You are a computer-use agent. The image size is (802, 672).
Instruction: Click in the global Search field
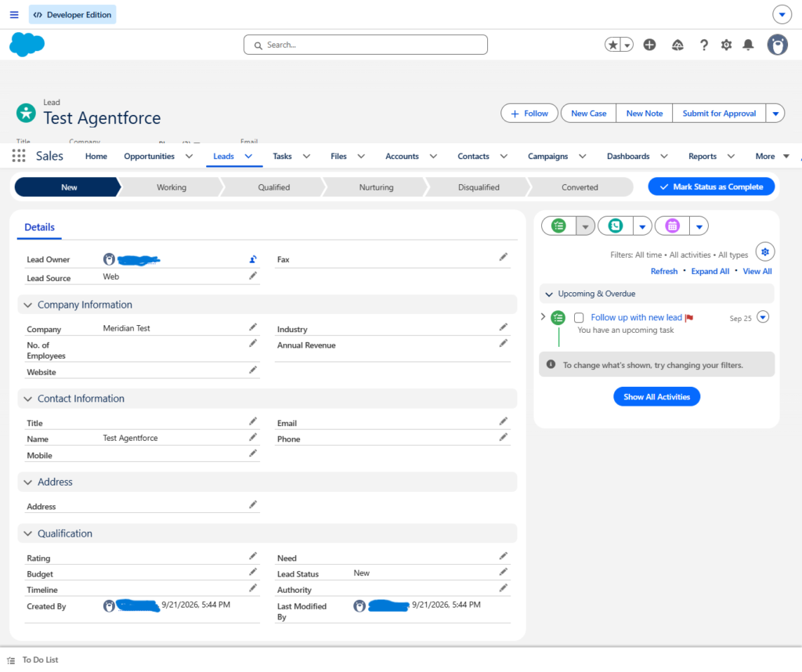366,45
